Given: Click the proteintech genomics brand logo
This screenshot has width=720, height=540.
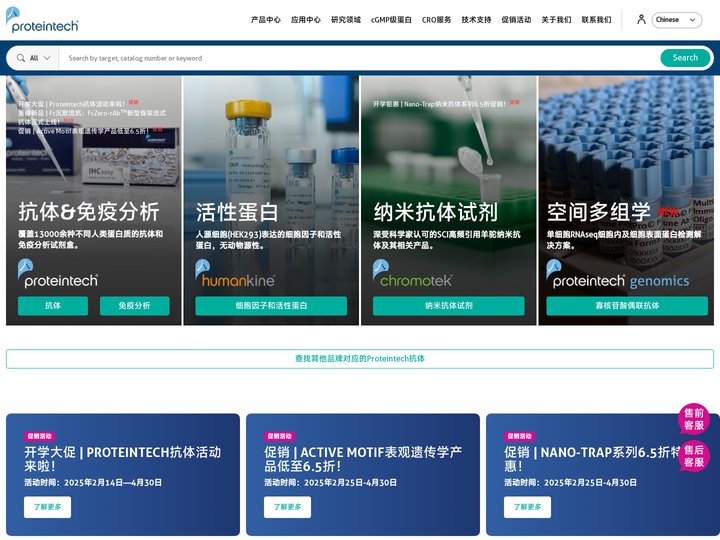Looking at the screenshot, I should [x=618, y=274].
